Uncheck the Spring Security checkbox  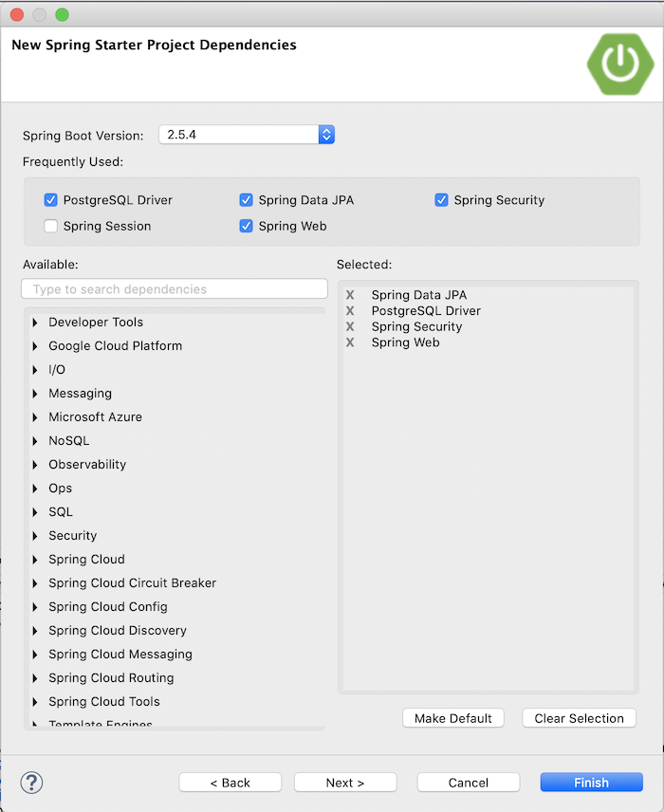(x=441, y=200)
